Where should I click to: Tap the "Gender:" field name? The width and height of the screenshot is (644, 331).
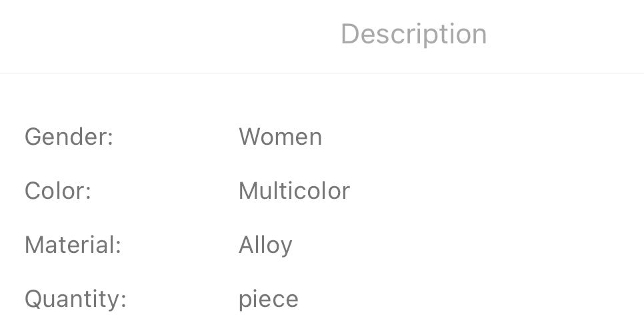coord(69,137)
